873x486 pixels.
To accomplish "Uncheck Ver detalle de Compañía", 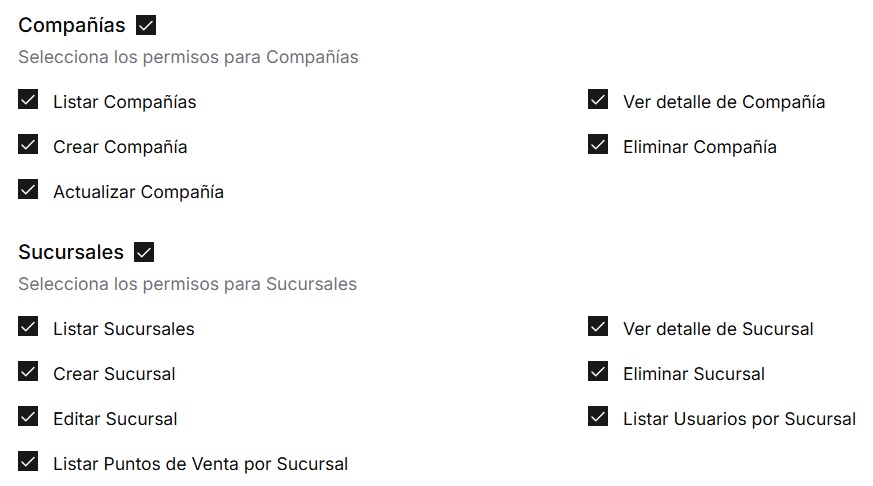I will tap(598, 100).
